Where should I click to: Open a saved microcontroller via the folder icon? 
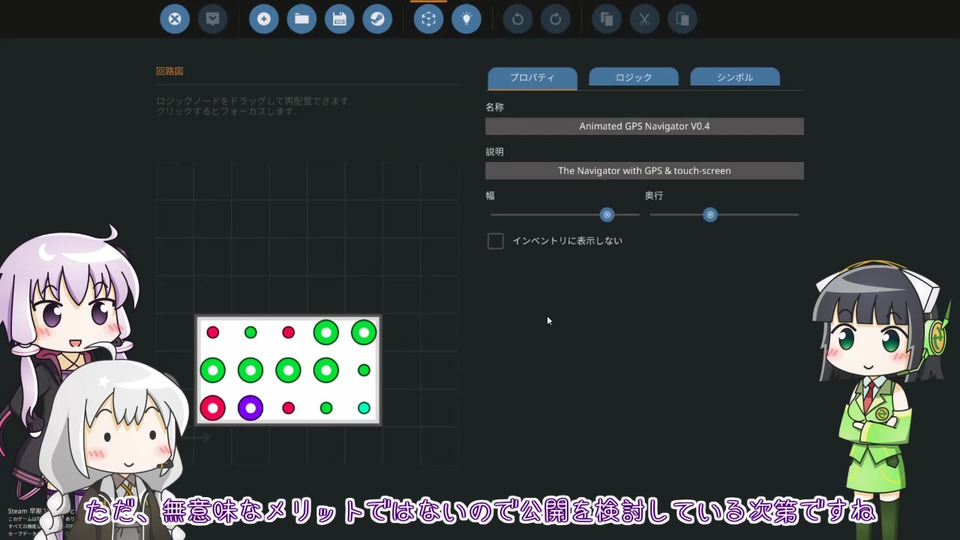point(302,19)
